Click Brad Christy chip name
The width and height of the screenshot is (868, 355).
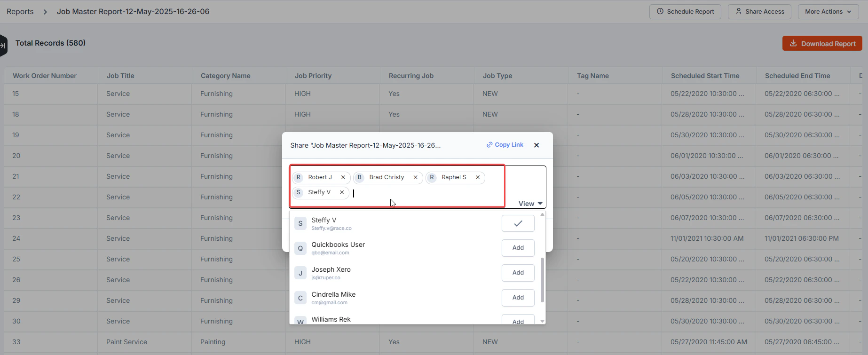tap(387, 177)
